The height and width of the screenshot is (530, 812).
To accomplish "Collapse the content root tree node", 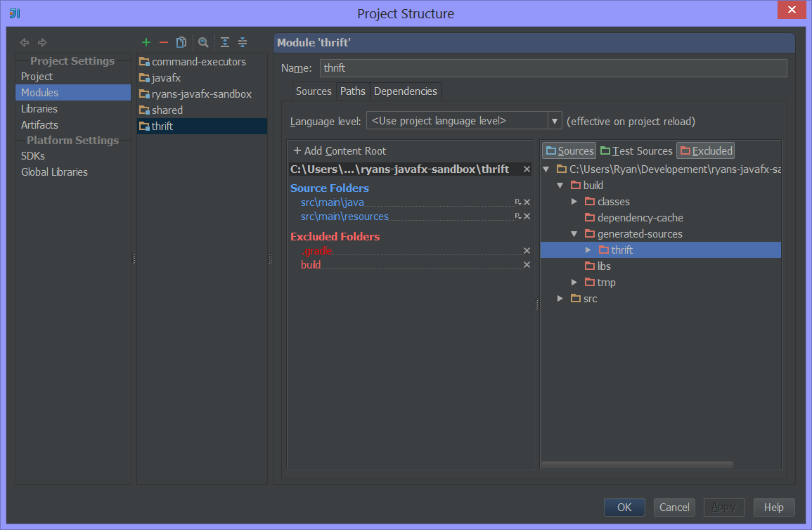I will (x=546, y=169).
